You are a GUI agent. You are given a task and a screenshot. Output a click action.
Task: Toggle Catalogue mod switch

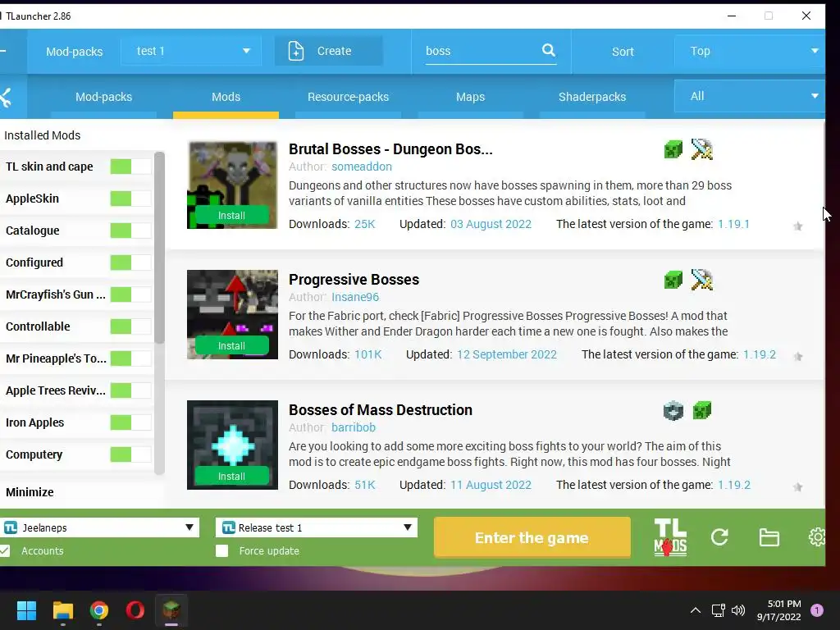[130, 231]
